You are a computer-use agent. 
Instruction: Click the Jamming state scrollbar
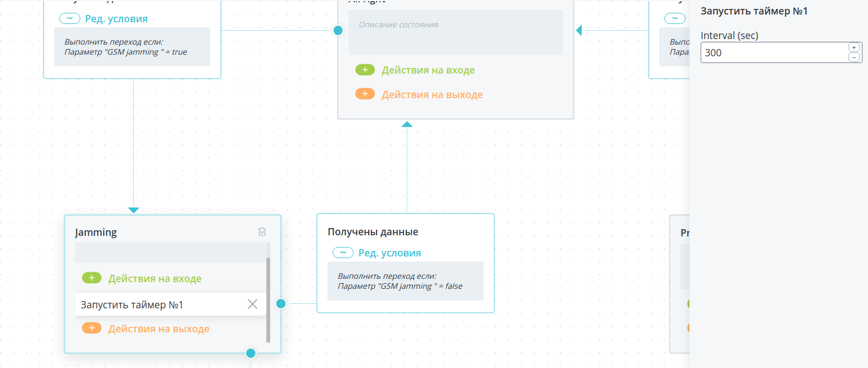pos(268,300)
